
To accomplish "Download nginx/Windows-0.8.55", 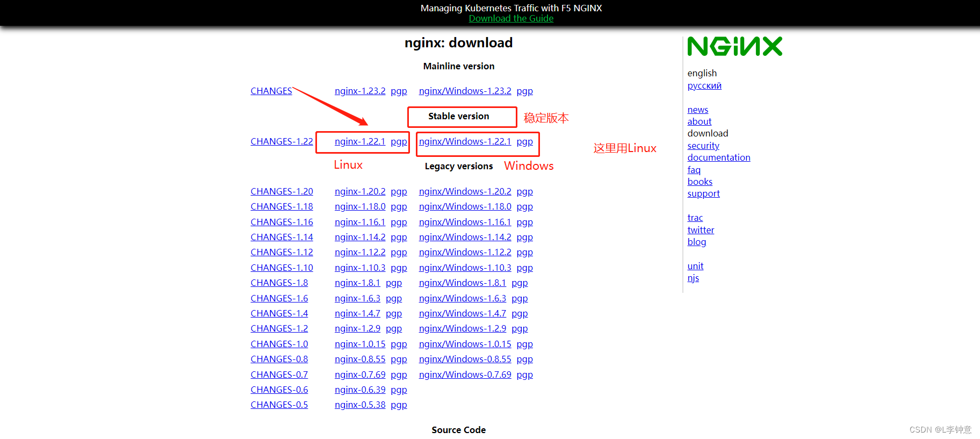I will point(465,359).
